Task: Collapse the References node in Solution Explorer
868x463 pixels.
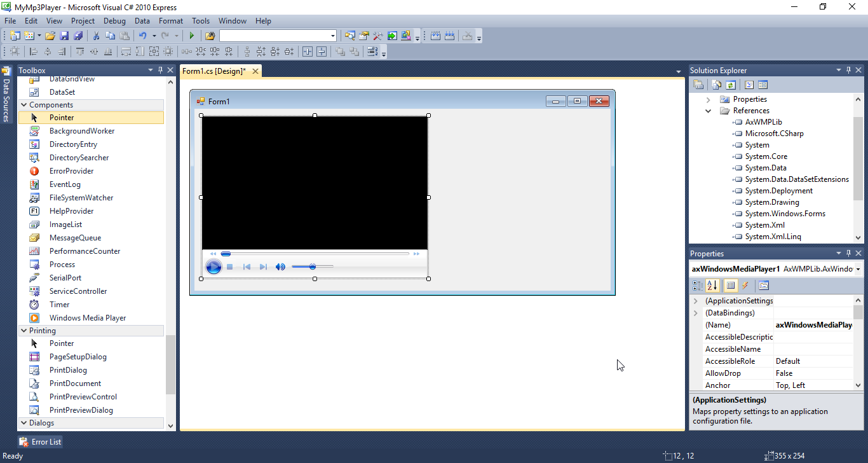Action: coord(709,111)
